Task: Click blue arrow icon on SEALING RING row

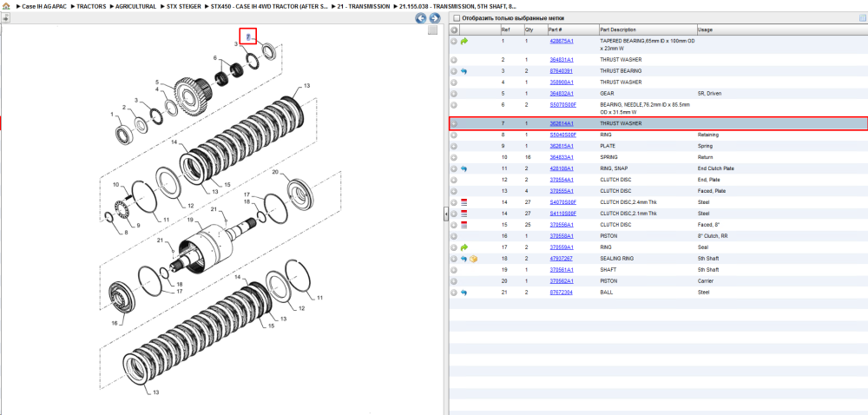Action: coord(464,259)
